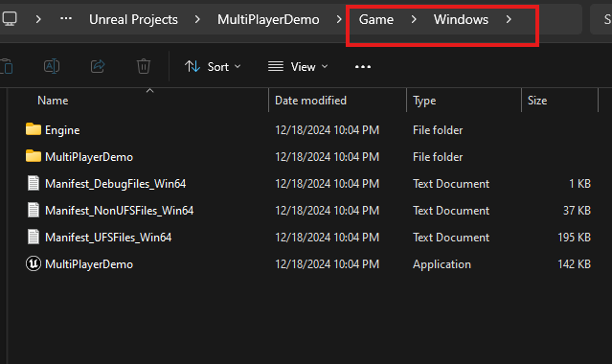
Task: Open See more three-dot toolbar menu
Action: pyautogui.click(x=363, y=67)
